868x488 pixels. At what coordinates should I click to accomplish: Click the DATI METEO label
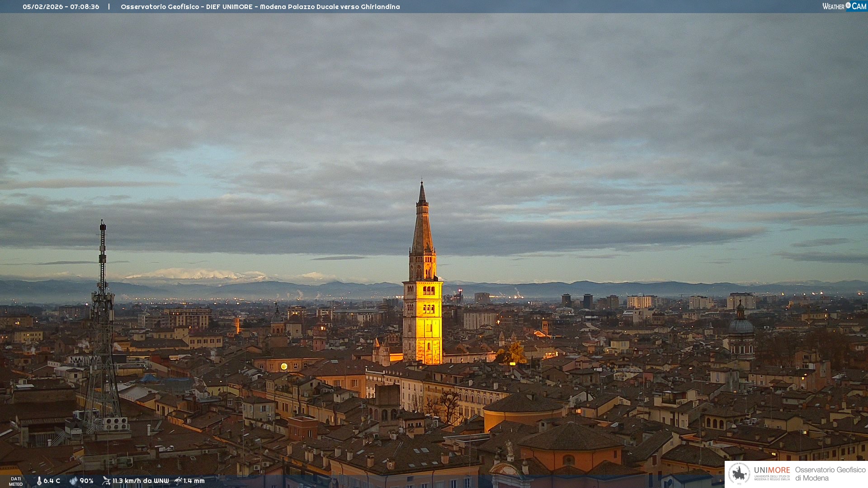tap(16, 481)
